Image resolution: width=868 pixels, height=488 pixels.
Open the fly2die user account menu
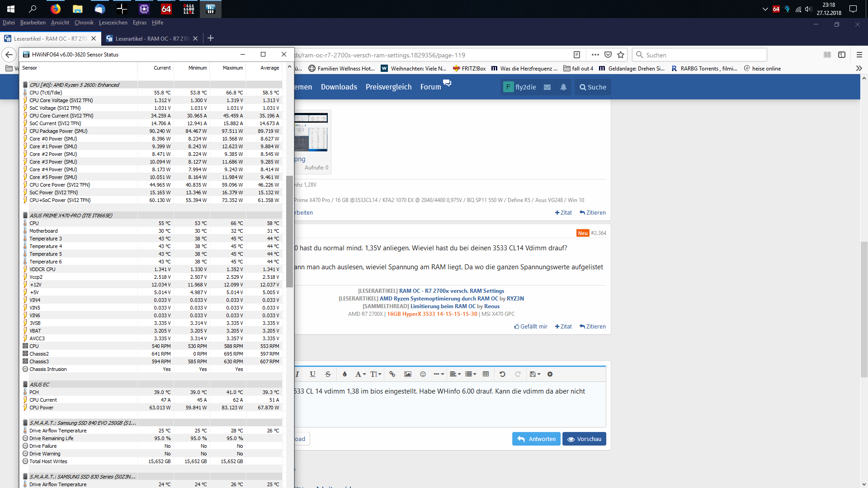(x=520, y=87)
